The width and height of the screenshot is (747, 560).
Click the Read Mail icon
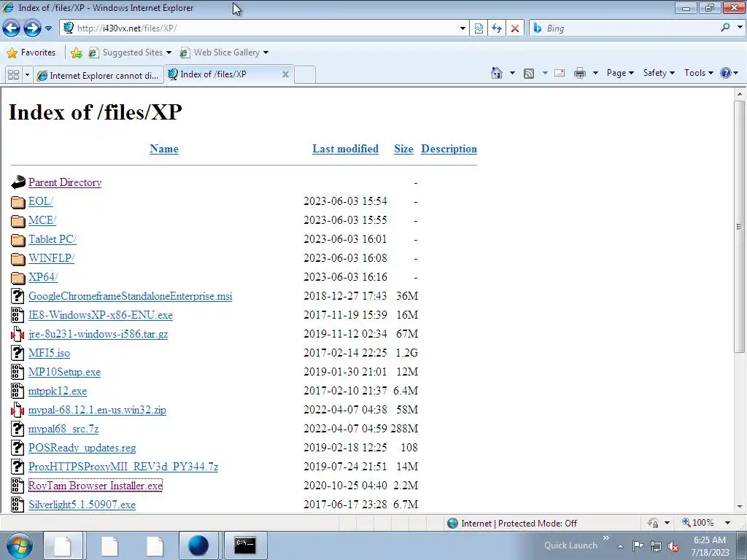(x=560, y=73)
